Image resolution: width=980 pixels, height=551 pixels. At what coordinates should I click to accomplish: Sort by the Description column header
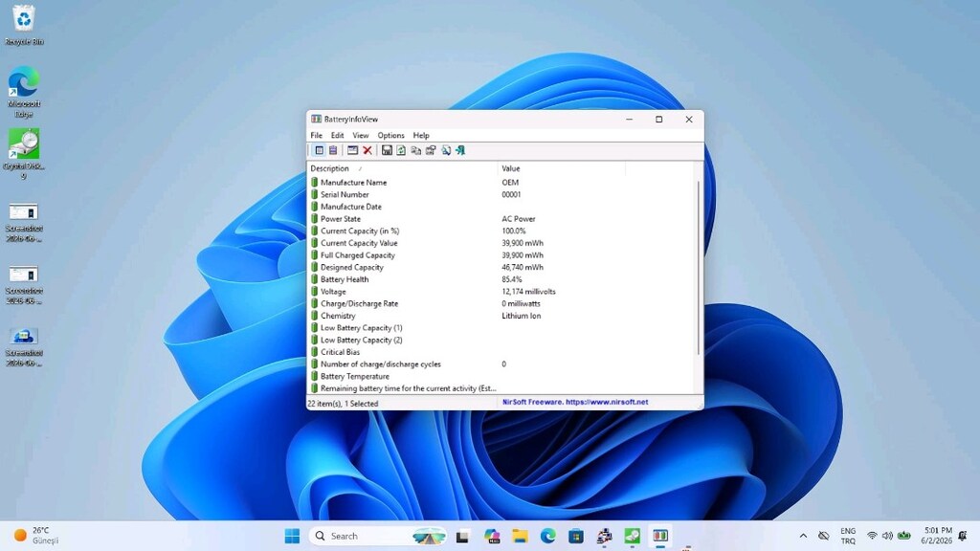[x=402, y=168]
